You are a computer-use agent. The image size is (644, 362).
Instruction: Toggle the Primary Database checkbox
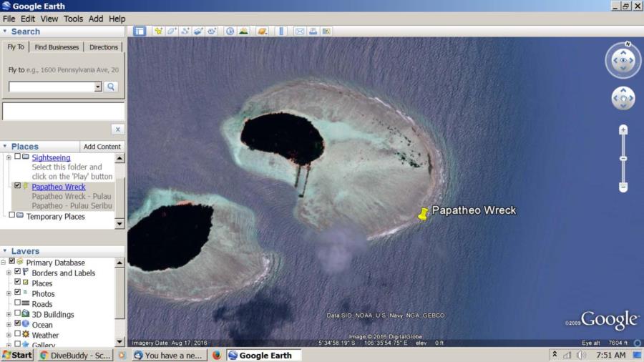[12, 261]
